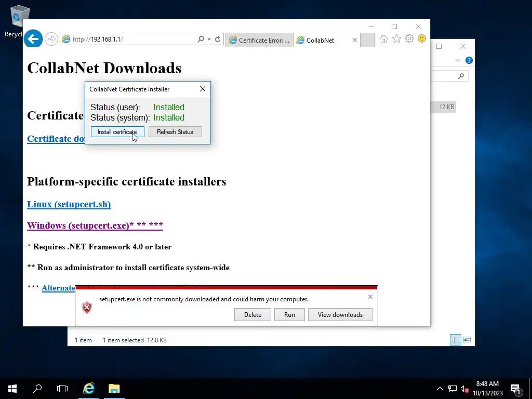This screenshot has height=399, width=532.
Task: Click View downloads button
Action: pyautogui.click(x=340, y=314)
